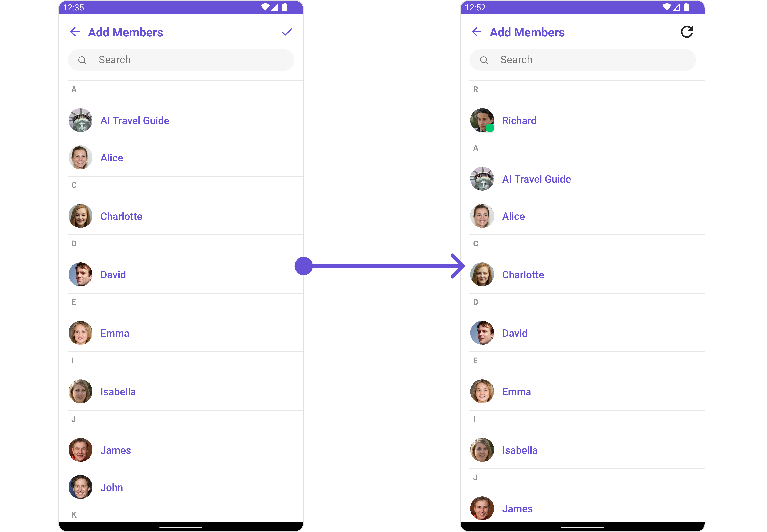
Task: Tap the search magnifier icon in left screen
Action: click(82, 60)
